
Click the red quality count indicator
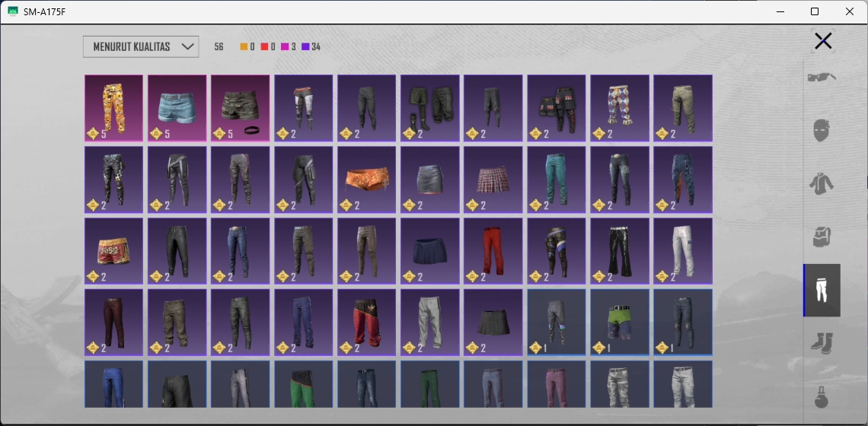click(268, 47)
